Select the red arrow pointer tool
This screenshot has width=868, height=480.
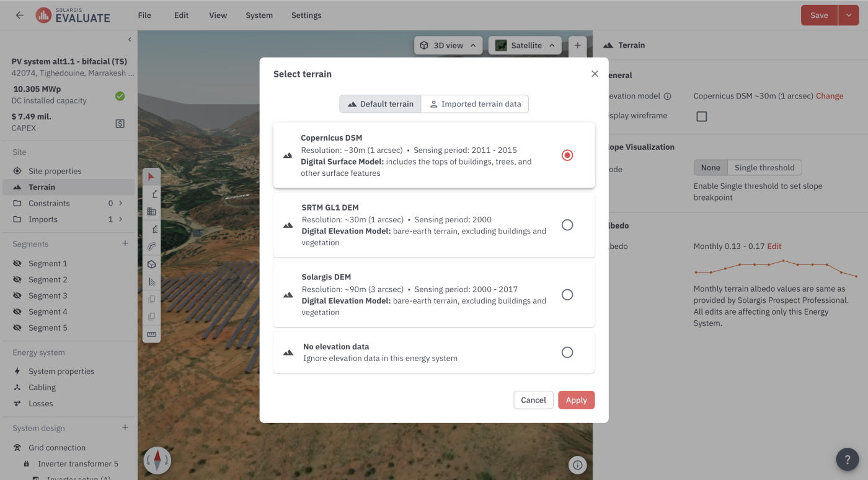pos(151,177)
